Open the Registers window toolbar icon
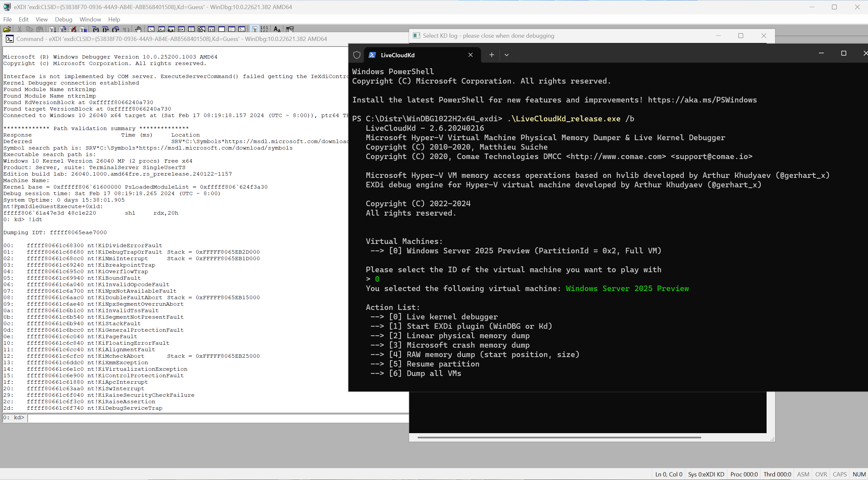This screenshot has height=480, width=868. click(x=181, y=29)
